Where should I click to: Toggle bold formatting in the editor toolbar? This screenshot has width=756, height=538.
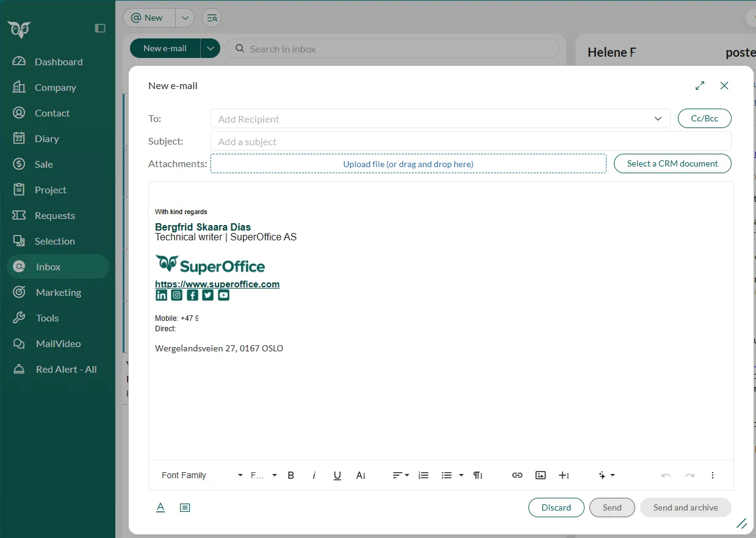291,475
